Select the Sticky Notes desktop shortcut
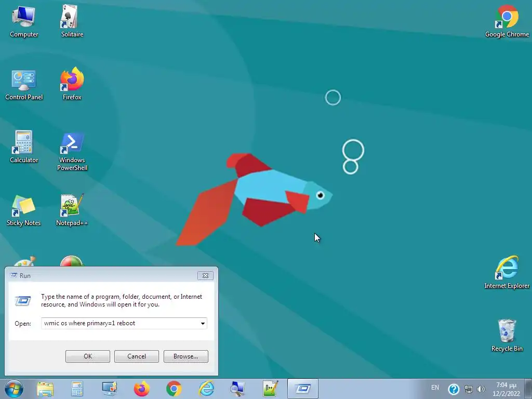Image resolution: width=532 pixels, height=399 pixels. (24, 210)
